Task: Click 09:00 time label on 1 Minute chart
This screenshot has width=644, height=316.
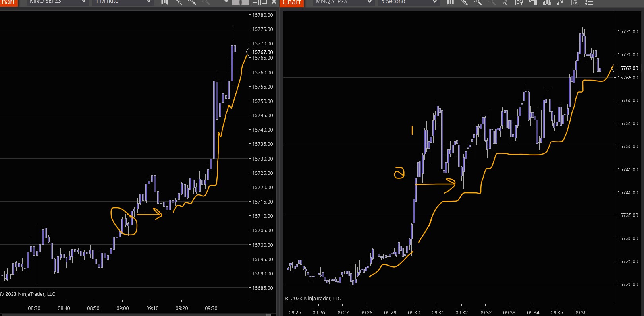Action: point(123,308)
